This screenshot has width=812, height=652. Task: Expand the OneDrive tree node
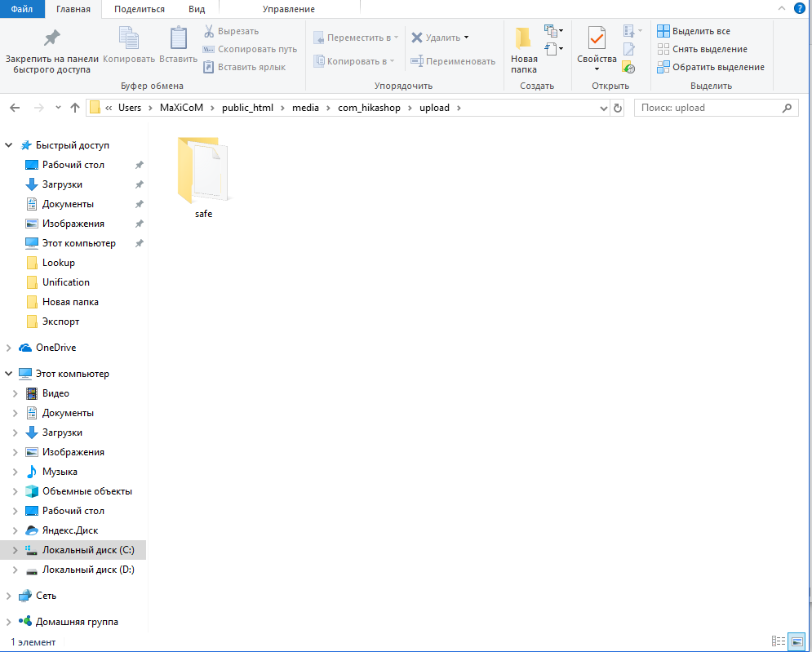tap(9, 348)
